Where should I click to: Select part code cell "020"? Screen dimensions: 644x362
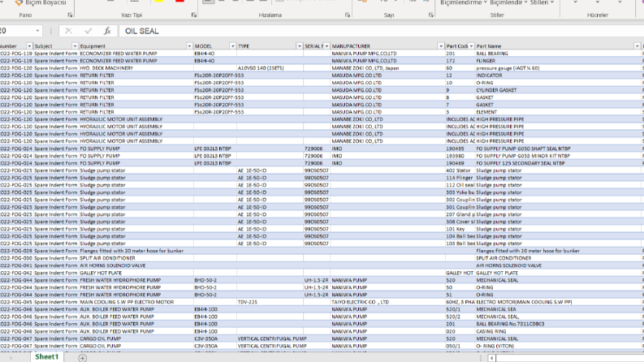click(460, 331)
